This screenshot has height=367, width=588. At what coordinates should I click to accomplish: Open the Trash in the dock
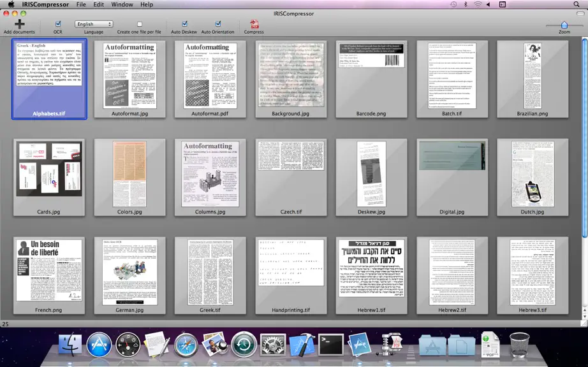click(519, 345)
